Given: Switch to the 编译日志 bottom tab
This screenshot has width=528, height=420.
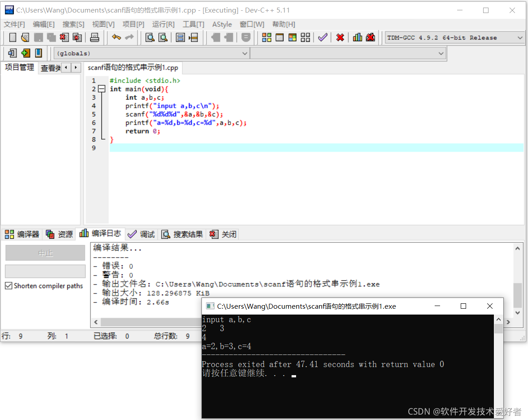Looking at the screenshot, I should (x=100, y=233).
